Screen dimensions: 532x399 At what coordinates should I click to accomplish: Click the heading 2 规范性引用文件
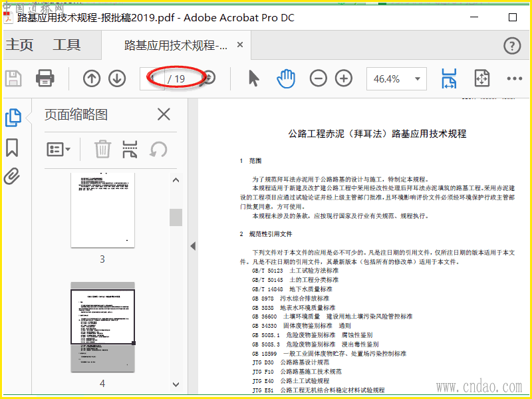265,234
